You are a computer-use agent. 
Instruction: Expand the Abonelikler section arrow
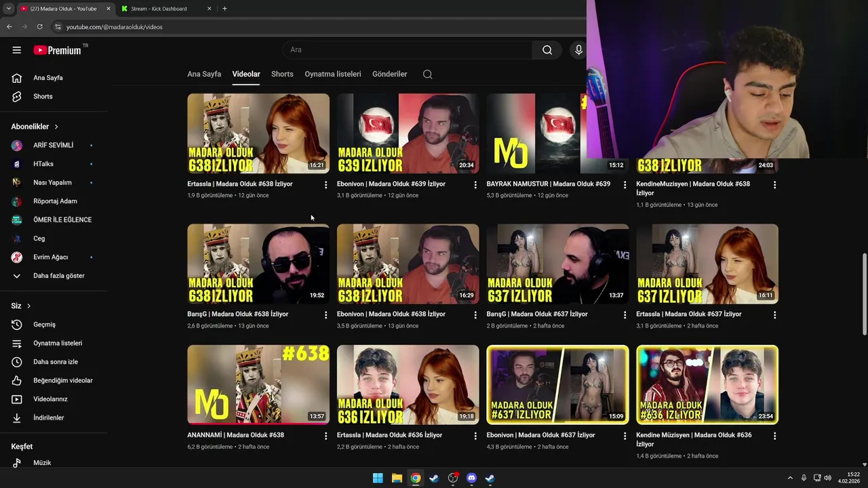point(56,127)
